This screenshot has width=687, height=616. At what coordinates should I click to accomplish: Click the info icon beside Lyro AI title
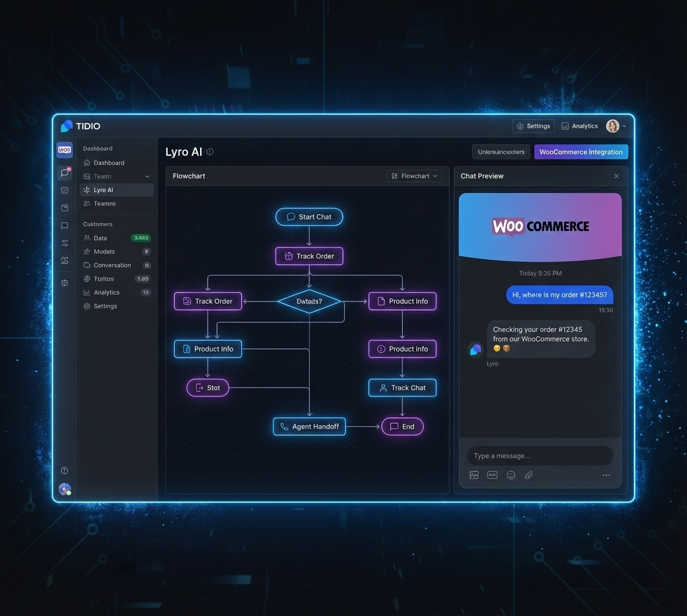(210, 152)
